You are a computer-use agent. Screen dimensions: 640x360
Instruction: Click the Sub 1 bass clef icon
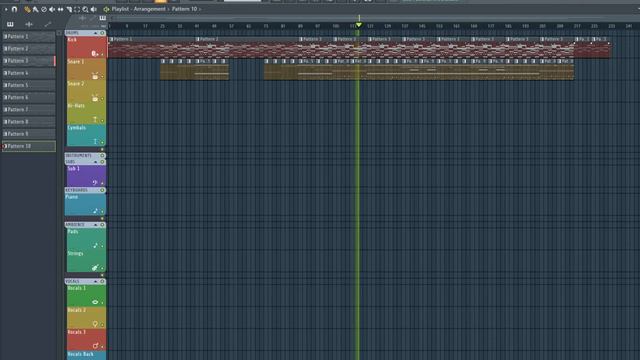(x=95, y=182)
